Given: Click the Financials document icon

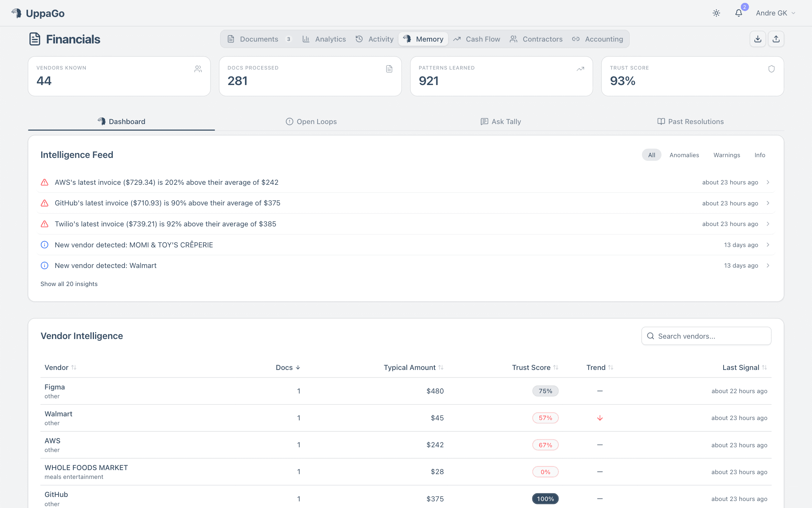Looking at the screenshot, I should click(x=35, y=39).
